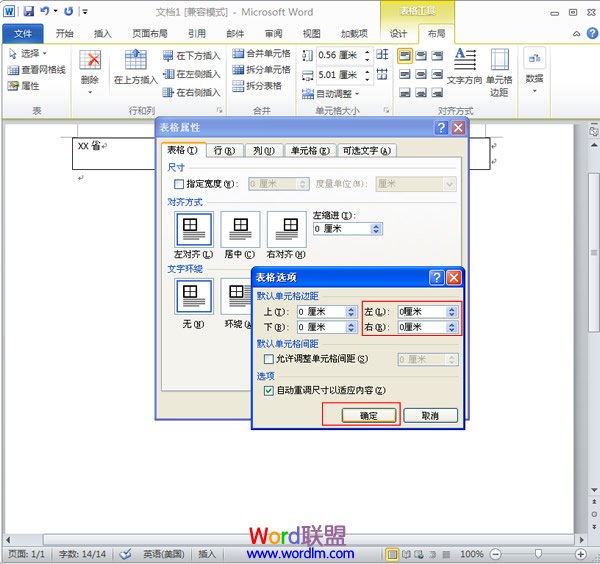Screen dimensions: 600x564
Task: Click zoom in plus button
Action: click(x=580, y=554)
